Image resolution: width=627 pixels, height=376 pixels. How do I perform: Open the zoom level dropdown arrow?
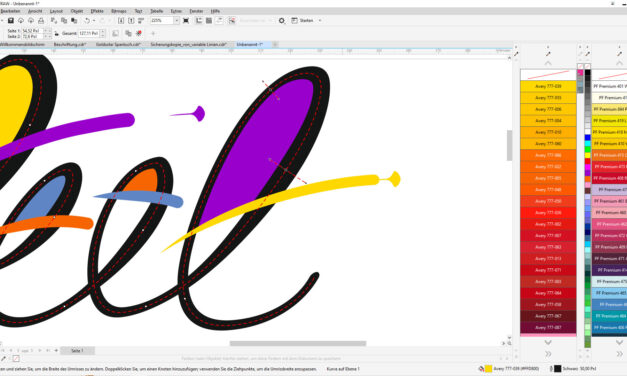tap(176, 20)
